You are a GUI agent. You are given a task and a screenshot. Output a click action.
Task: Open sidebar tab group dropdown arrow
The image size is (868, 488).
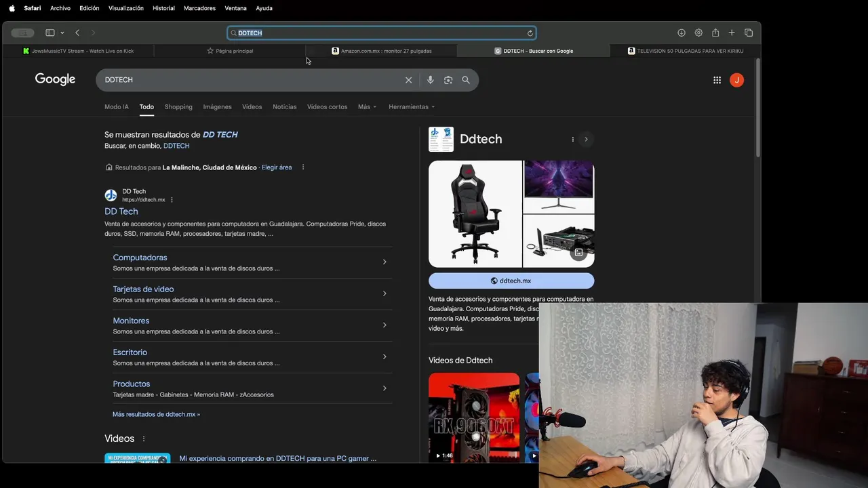(62, 33)
